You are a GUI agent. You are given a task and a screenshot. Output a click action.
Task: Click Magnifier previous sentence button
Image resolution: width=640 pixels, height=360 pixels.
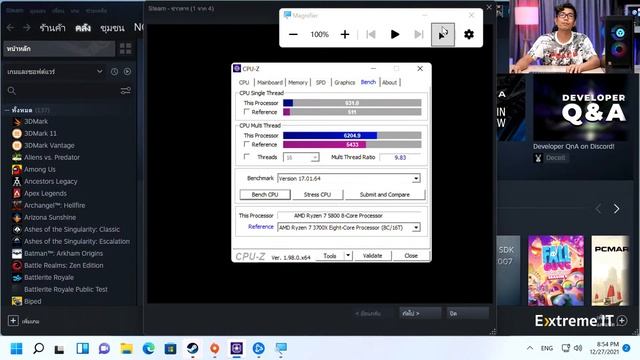click(x=371, y=35)
